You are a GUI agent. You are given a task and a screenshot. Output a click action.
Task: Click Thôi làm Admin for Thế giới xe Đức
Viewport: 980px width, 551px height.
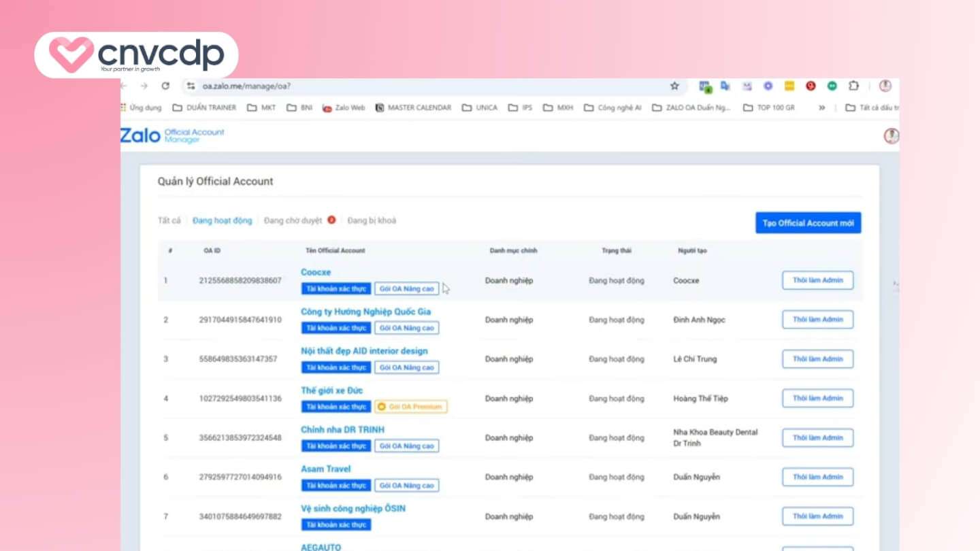point(817,398)
